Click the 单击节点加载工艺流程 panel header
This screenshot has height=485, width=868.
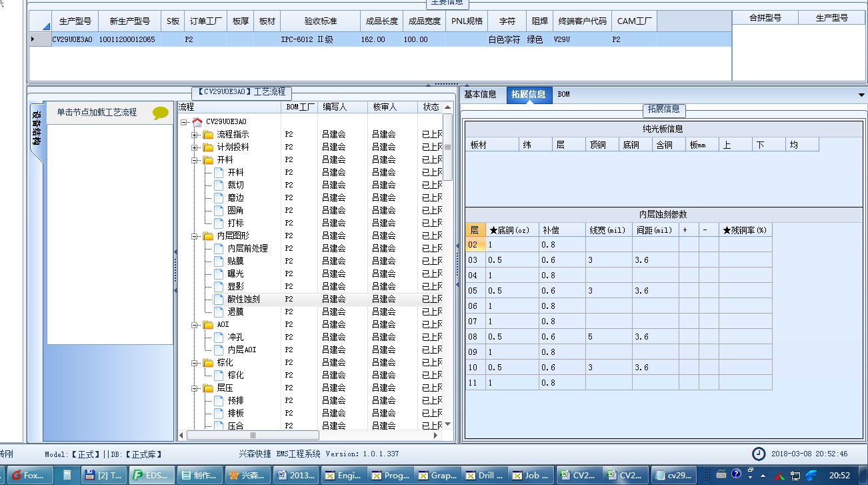[111, 113]
